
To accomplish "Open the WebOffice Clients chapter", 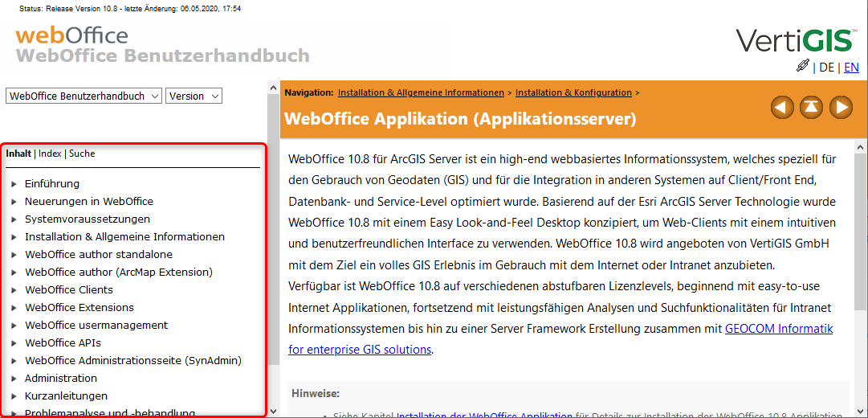I will [x=68, y=290].
